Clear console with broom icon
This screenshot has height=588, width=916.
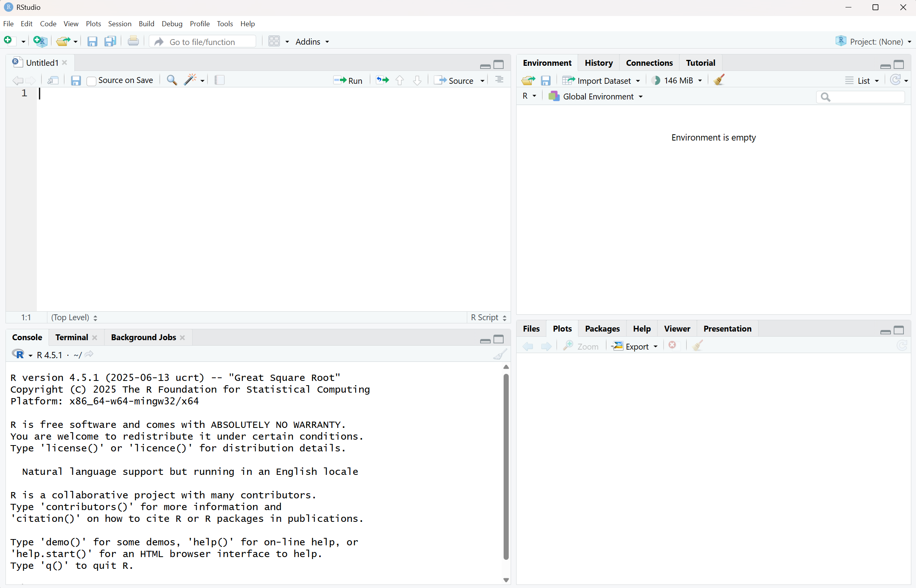coord(500,355)
